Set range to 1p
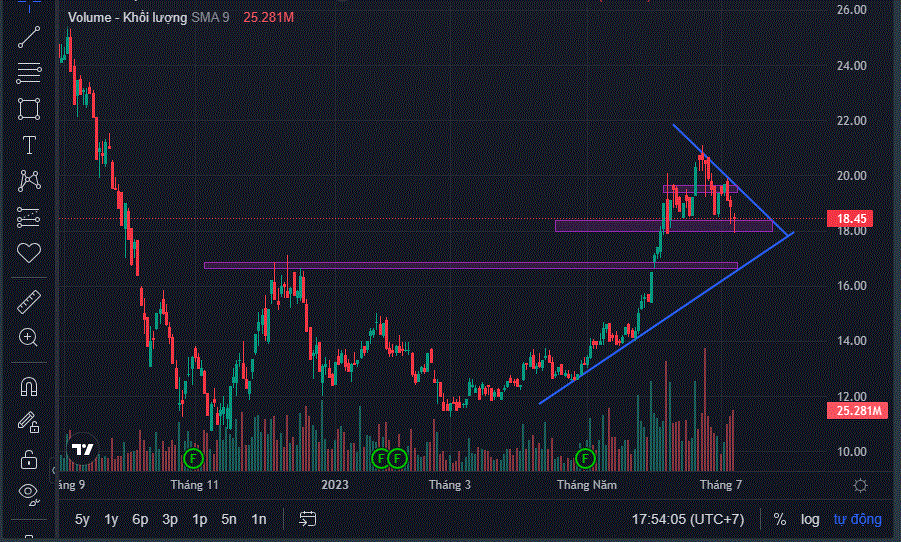The image size is (901, 542). (x=199, y=519)
